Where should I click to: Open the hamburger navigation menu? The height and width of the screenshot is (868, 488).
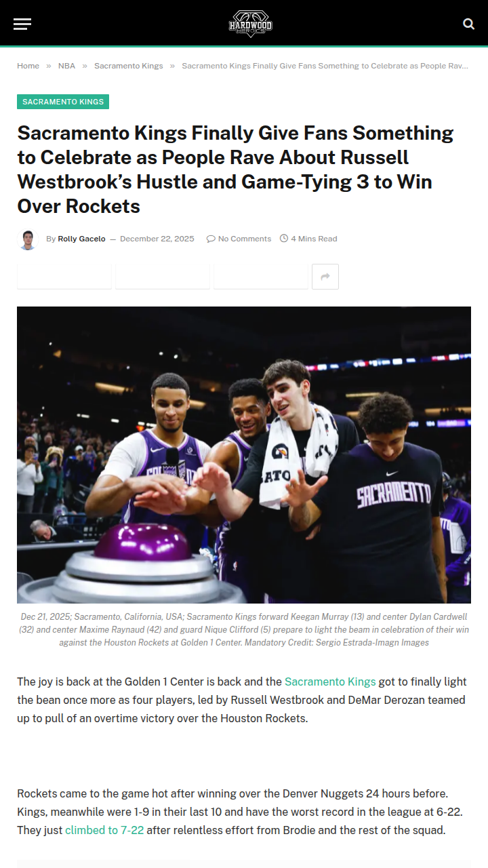tap(22, 24)
